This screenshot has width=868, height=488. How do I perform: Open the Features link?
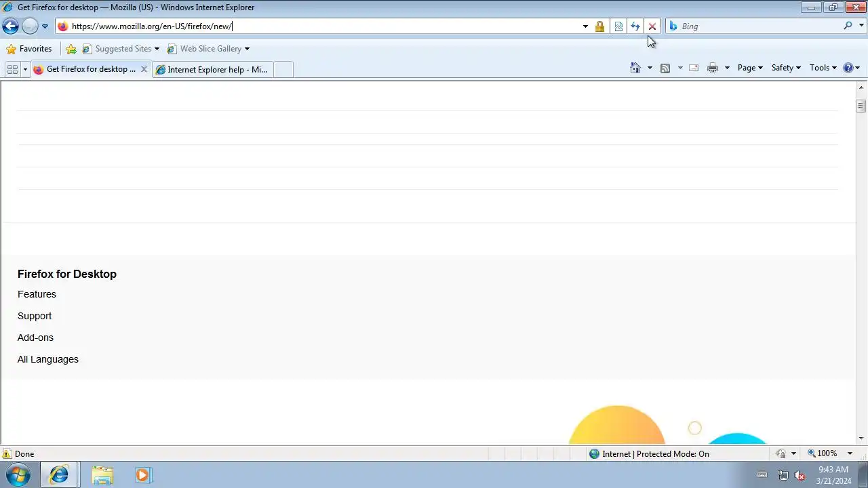click(x=37, y=294)
